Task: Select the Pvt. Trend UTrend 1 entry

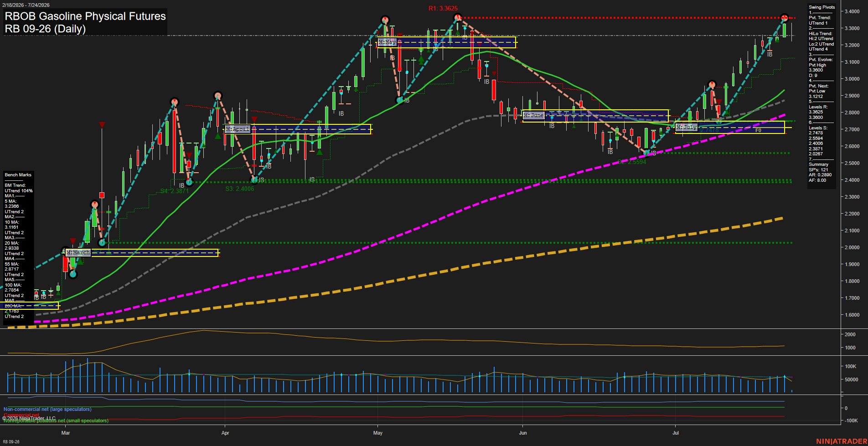Action: [x=820, y=21]
